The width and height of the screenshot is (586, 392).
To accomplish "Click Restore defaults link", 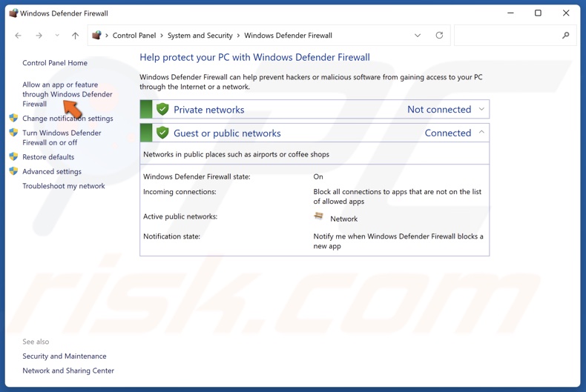I will click(x=48, y=157).
